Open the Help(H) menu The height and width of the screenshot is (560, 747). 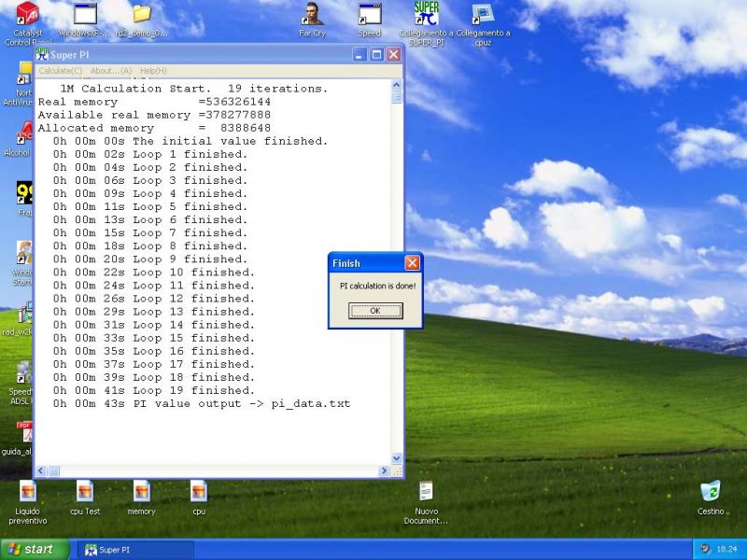pos(153,71)
